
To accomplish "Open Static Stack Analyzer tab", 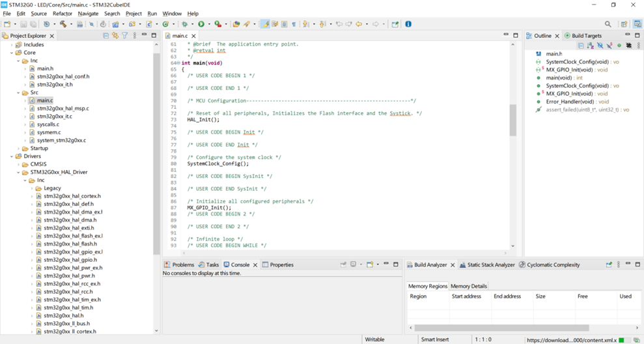I will tap(487, 265).
